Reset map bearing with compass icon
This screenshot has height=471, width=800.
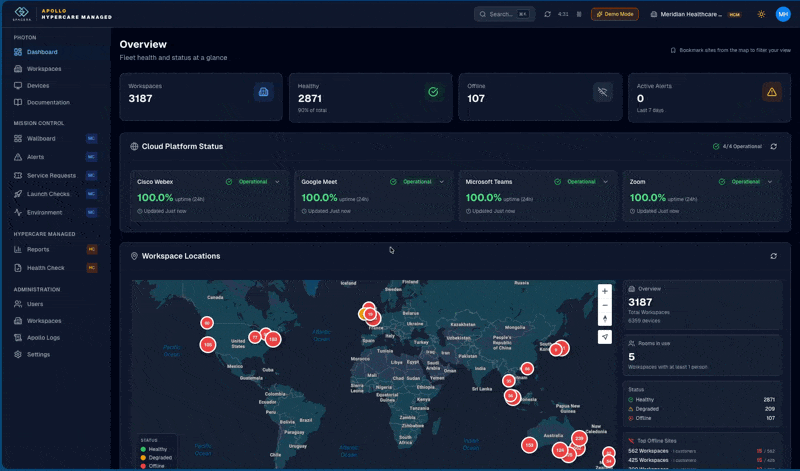click(605, 319)
